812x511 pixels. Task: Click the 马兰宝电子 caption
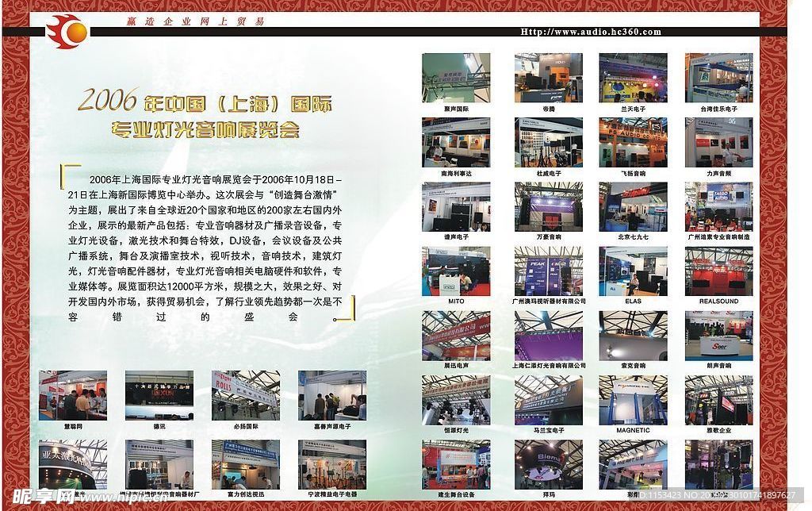point(549,430)
